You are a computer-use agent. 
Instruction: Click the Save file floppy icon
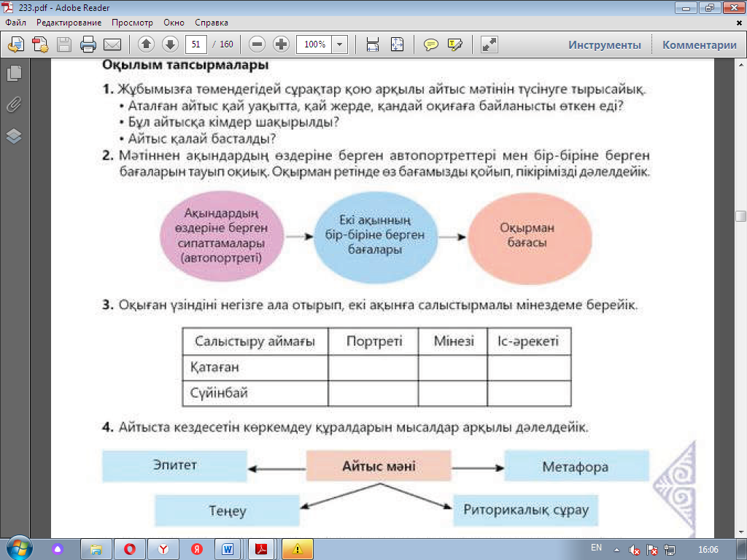64,44
